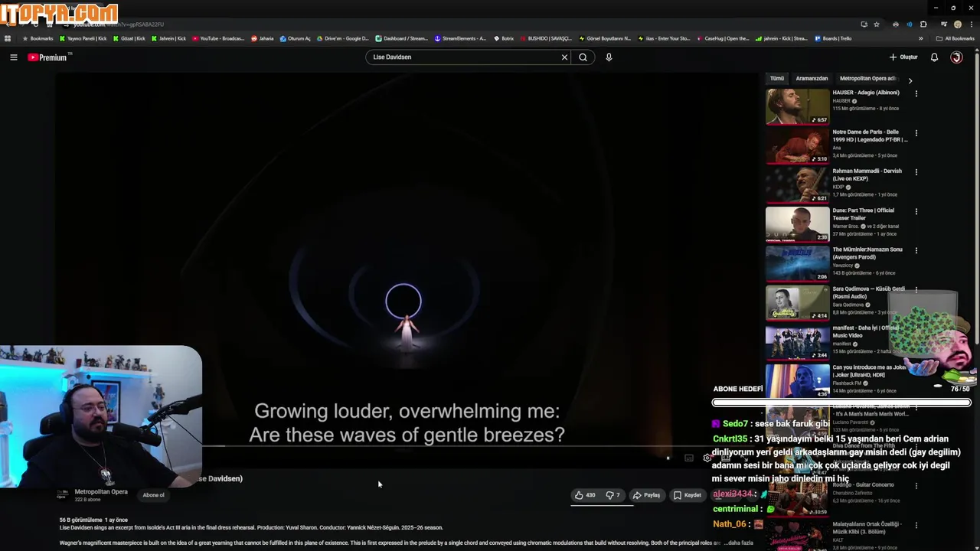This screenshot has width=980, height=551.
Task: Clear the search text with X
Action: (564, 57)
